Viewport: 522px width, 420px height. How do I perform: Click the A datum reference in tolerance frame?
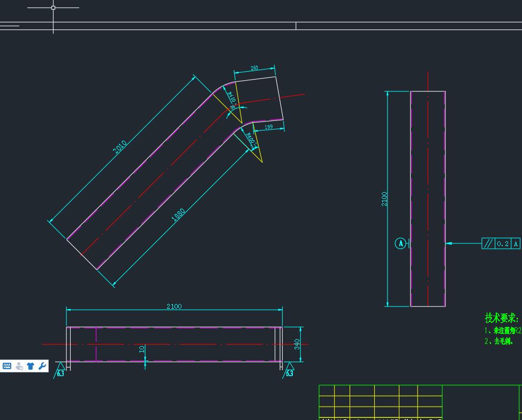(x=516, y=243)
